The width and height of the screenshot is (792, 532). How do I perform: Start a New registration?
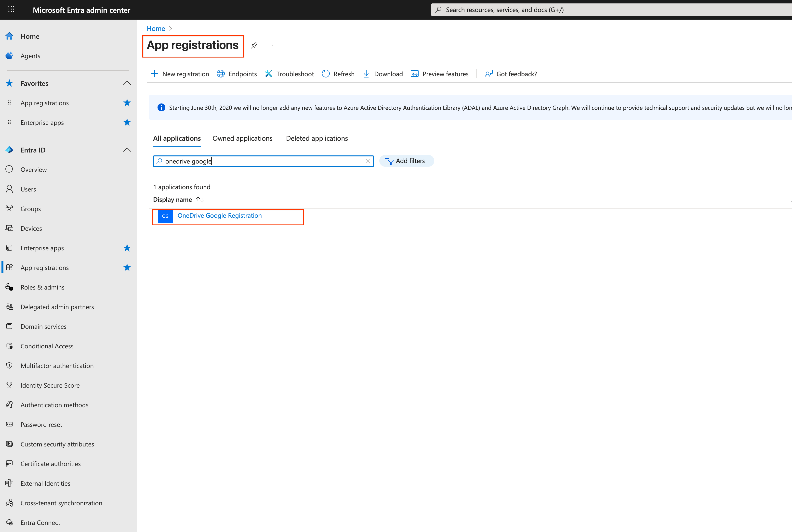pyautogui.click(x=180, y=74)
